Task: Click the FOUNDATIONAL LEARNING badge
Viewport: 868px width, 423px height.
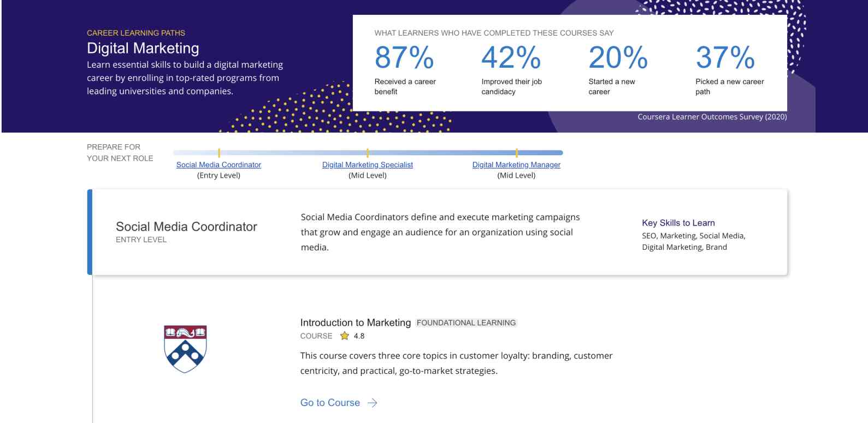Action: [x=466, y=322]
